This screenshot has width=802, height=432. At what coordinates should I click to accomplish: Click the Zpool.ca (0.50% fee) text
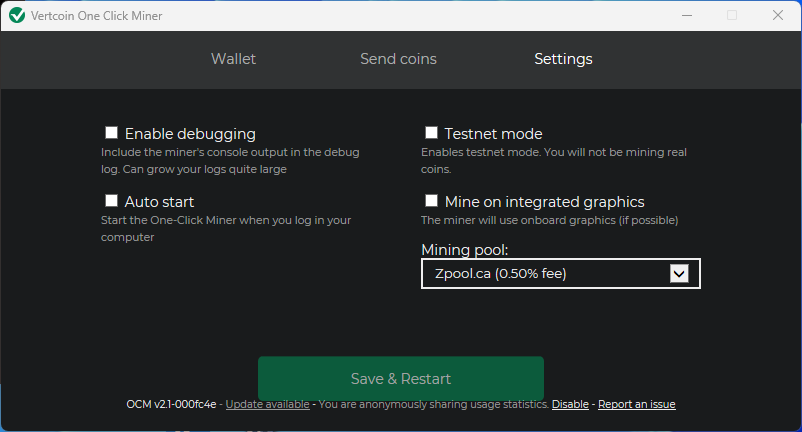501,274
